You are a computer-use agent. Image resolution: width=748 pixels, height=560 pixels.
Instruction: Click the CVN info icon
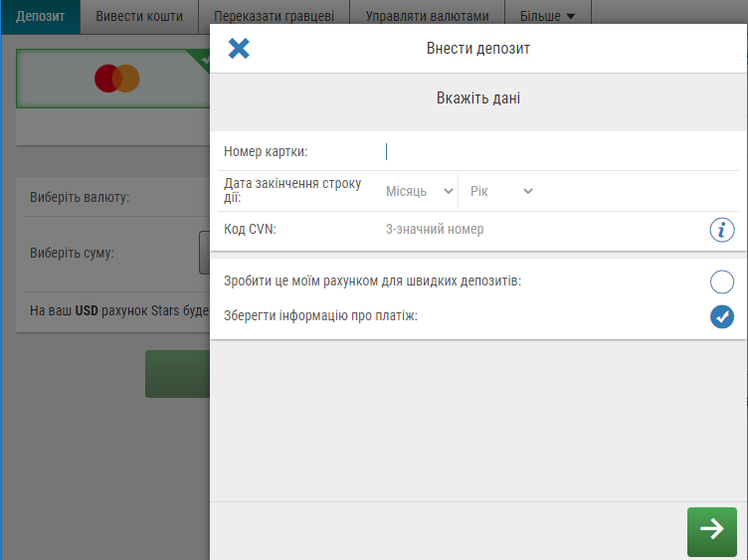pos(721,230)
